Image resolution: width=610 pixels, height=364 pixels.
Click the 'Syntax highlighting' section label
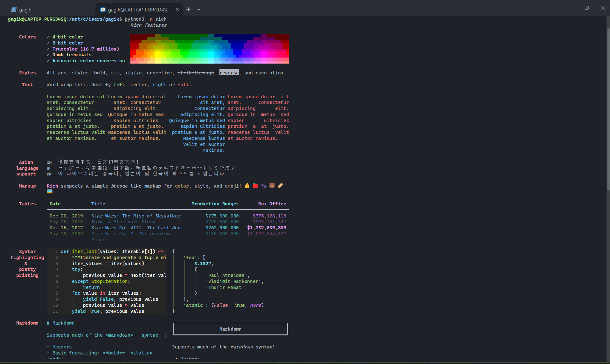click(x=27, y=255)
